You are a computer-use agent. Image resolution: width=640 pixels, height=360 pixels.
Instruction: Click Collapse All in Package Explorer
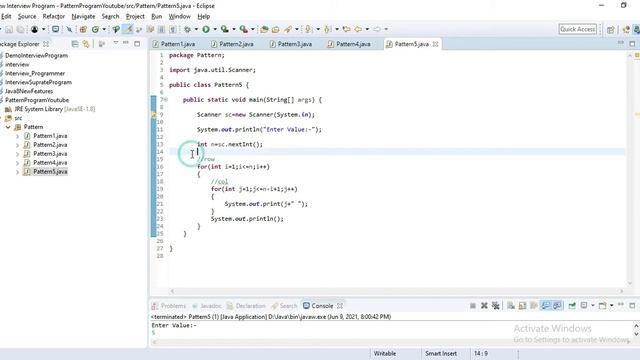tap(75, 44)
